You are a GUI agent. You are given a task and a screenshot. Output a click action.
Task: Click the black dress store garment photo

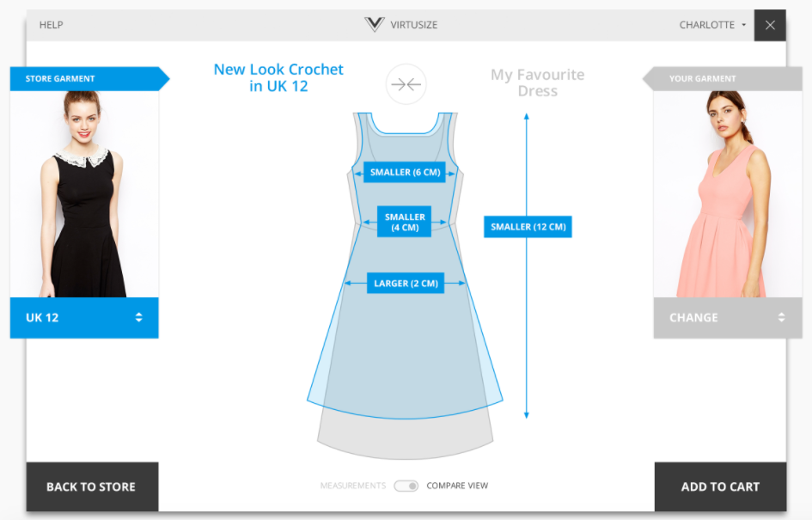[x=84, y=194]
